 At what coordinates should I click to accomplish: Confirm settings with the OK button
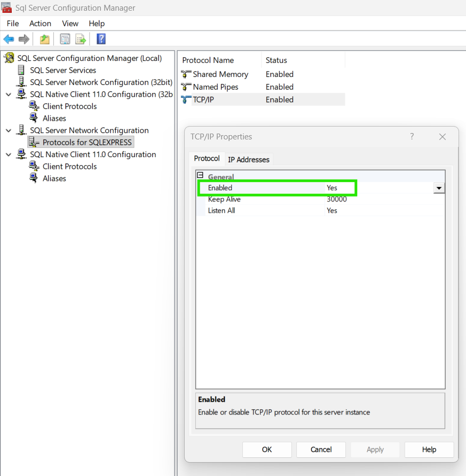pos(267,449)
